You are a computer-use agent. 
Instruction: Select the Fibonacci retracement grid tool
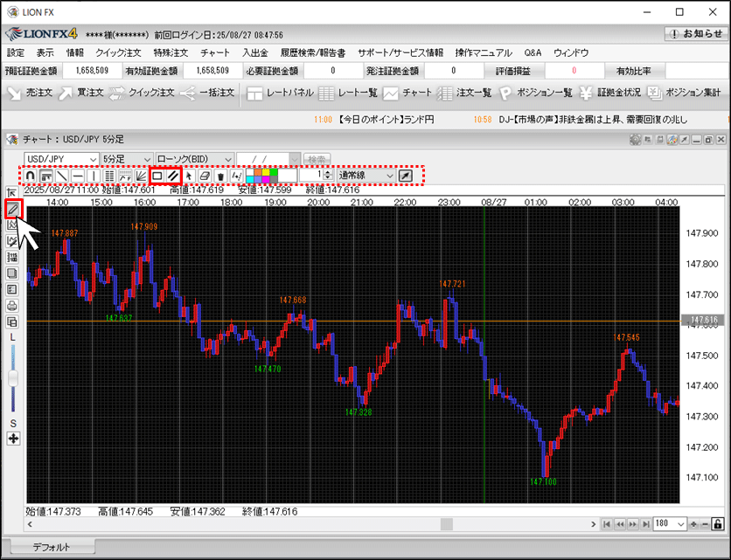tap(109, 176)
